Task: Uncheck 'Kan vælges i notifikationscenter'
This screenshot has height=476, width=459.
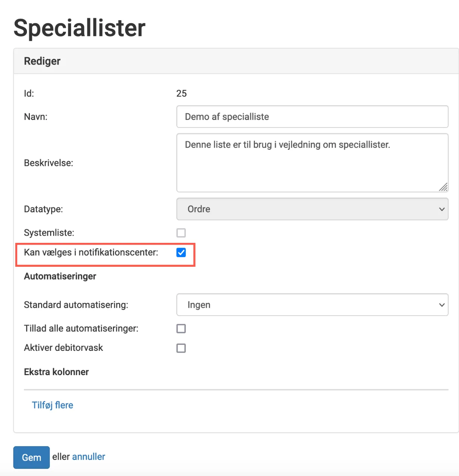Action: pos(181,253)
